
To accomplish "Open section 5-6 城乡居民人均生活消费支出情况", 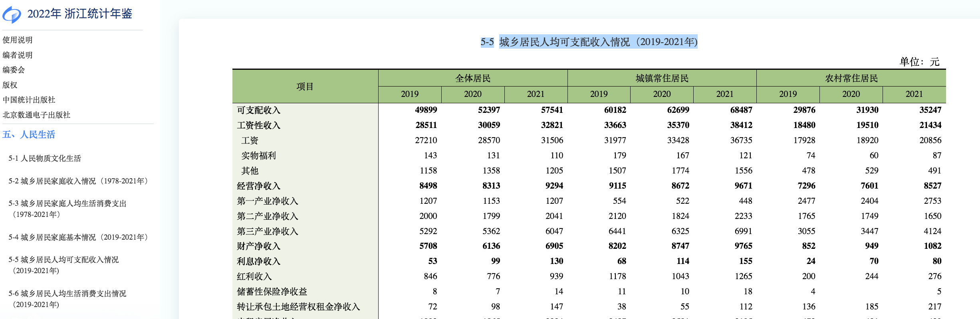I will point(67,299).
